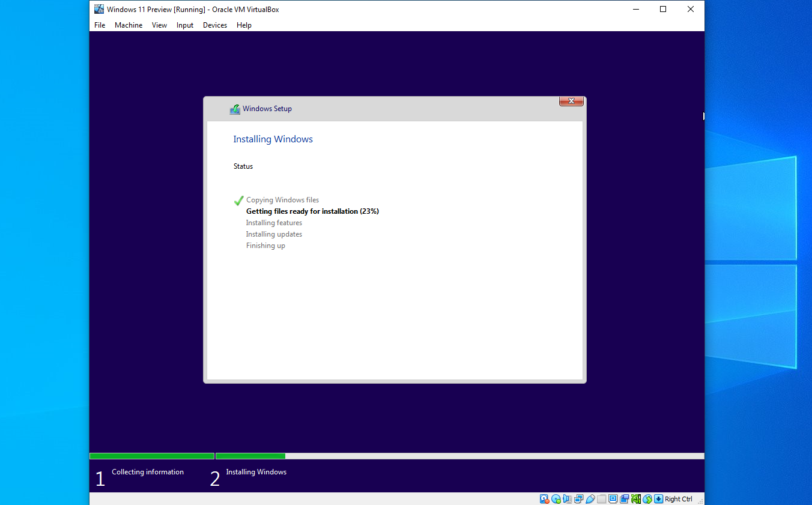The height and width of the screenshot is (505, 812).
Task: Click the 'Right Ctrl' host key label
Action: 679,499
